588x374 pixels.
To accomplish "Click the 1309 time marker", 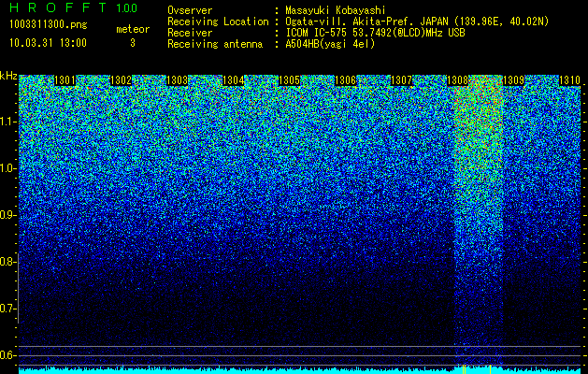I will 514,80.
